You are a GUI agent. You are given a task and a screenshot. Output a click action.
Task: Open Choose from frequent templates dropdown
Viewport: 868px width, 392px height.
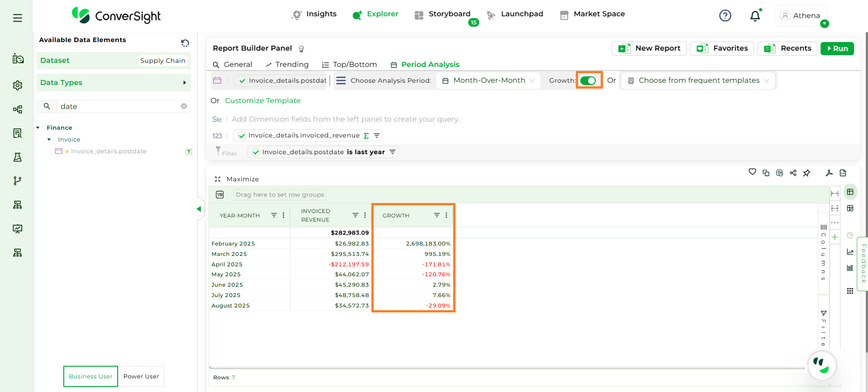(x=698, y=80)
